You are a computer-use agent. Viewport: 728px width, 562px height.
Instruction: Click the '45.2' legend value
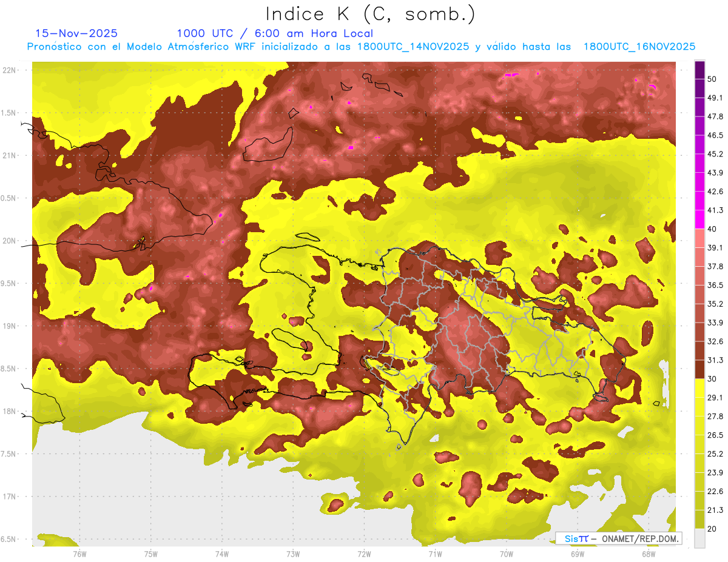click(x=715, y=154)
